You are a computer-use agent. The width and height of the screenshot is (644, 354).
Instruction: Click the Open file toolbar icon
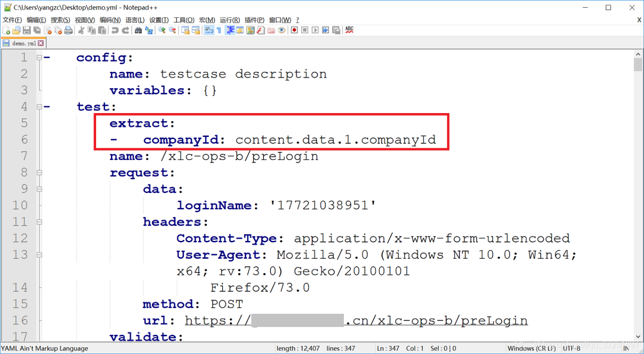[x=16, y=31]
